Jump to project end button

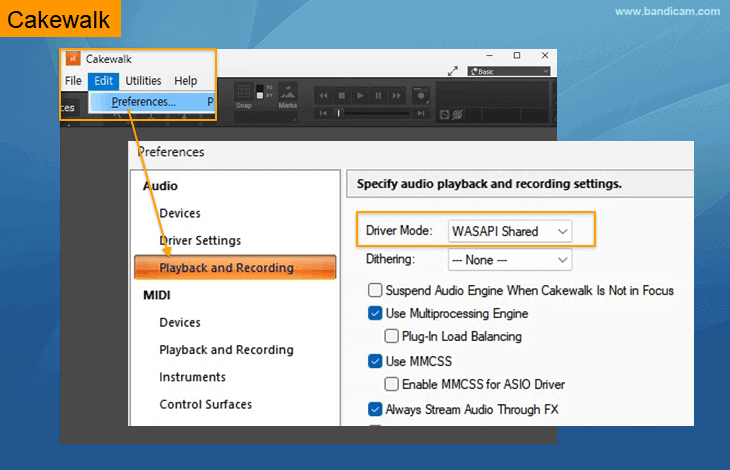click(x=421, y=113)
